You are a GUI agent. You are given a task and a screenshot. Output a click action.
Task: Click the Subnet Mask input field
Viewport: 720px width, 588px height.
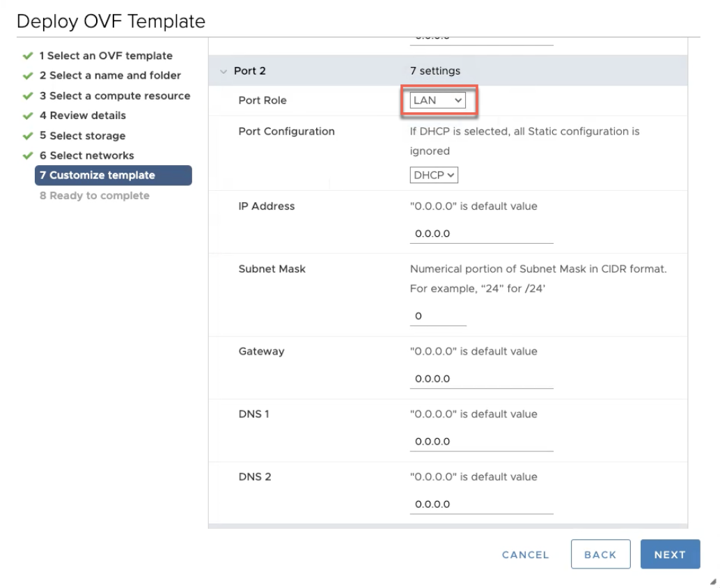click(x=438, y=316)
